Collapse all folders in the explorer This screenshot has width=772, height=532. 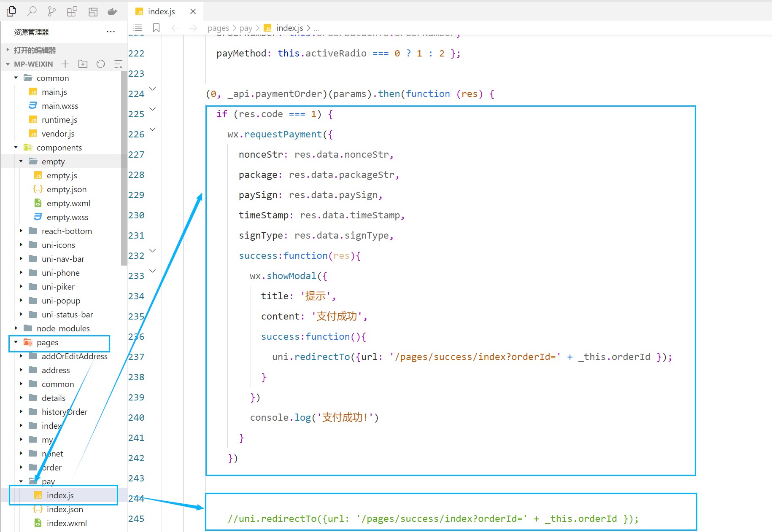point(119,64)
